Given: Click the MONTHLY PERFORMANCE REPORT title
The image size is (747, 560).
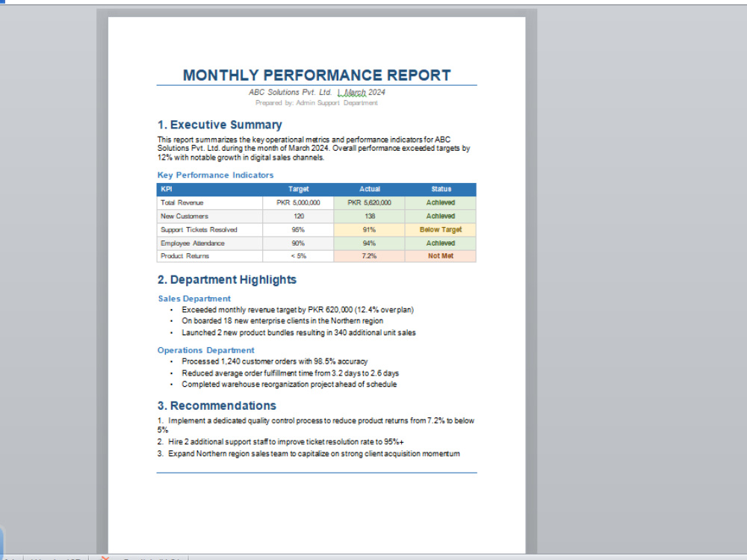Looking at the screenshot, I should click(317, 75).
